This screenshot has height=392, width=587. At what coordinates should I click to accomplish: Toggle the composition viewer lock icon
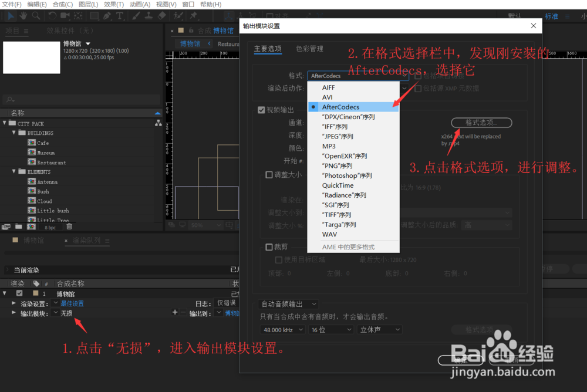(x=191, y=31)
